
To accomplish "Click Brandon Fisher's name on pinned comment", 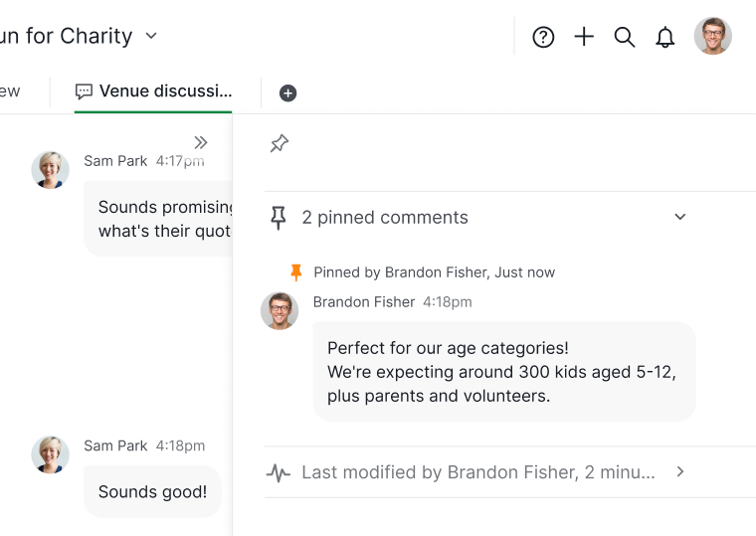I will point(364,301).
